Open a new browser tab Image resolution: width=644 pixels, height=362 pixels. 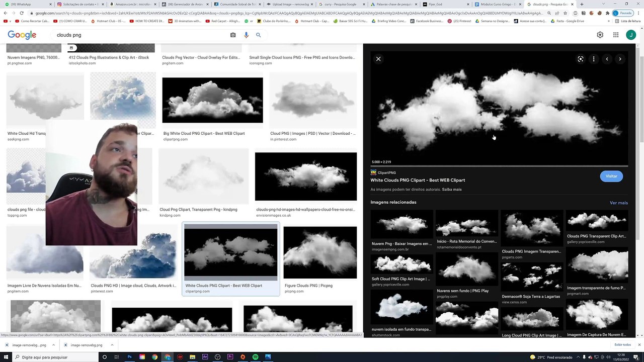(x=582, y=4)
